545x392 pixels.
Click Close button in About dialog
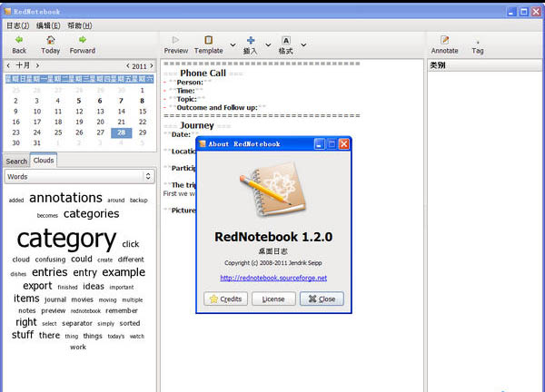pos(322,299)
